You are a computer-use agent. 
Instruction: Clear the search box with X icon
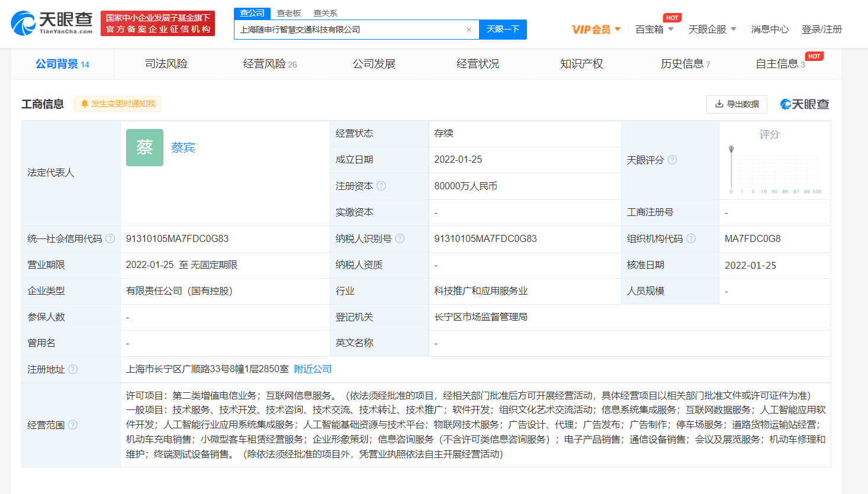[469, 30]
